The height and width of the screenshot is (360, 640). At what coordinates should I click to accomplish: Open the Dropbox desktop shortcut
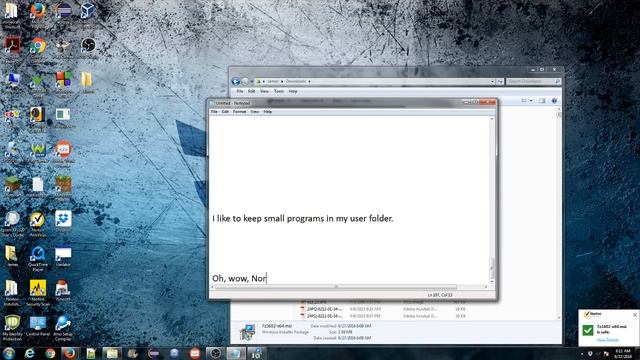tap(63, 219)
